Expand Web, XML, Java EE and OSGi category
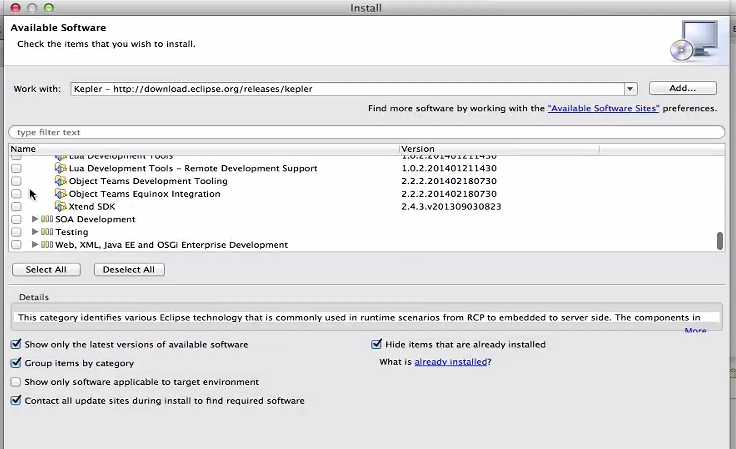The height and width of the screenshot is (449, 736). [35, 244]
